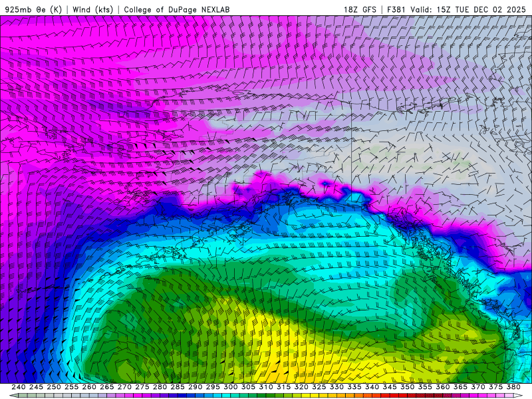The width and height of the screenshot is (532, 399).
Task: Click the 340 scale number
Action: [372, 387]
